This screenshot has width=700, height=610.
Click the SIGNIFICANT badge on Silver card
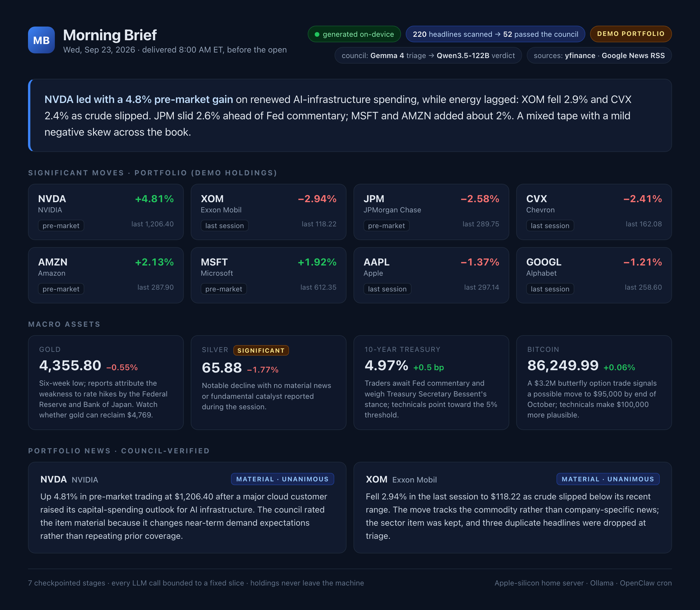point(261,351)
